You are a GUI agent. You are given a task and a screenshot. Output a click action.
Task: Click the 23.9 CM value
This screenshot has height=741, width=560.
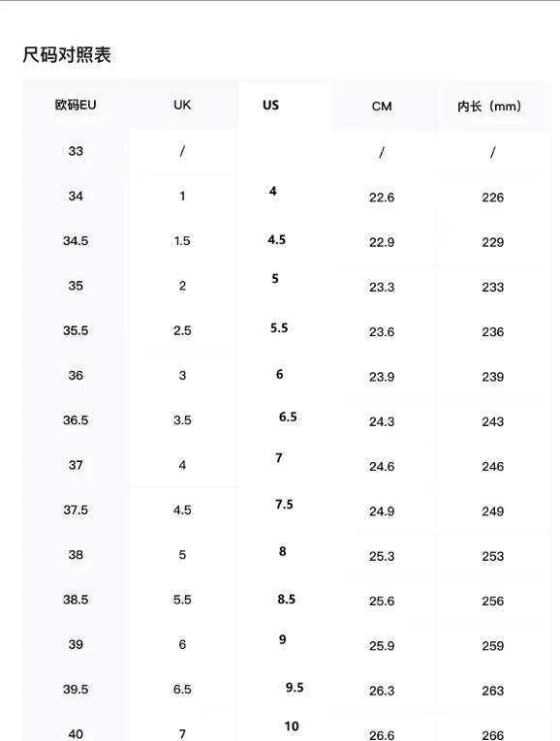pyautogui.click(x=382, y=377)
